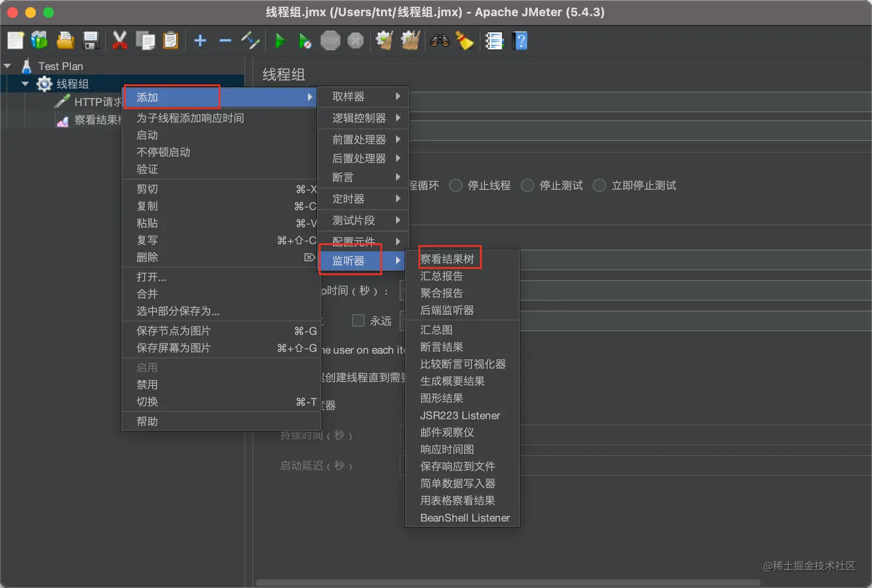The height and width of the screenshot is (588, 872).
Task: Click the Reset Search brush icon
Action: (465, 40)
